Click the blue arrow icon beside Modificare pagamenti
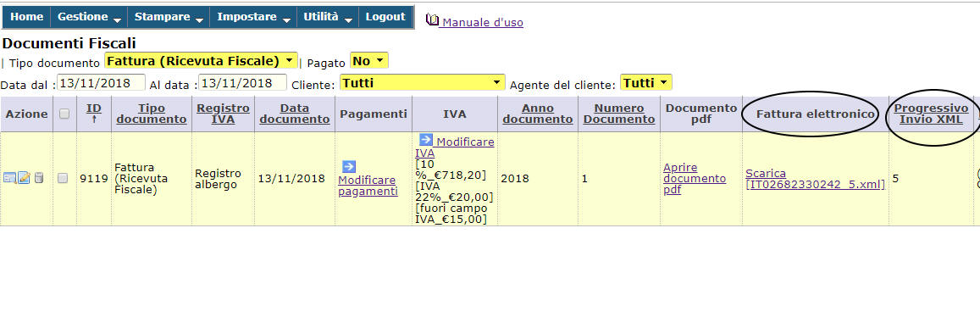 (x=349, y=166)
